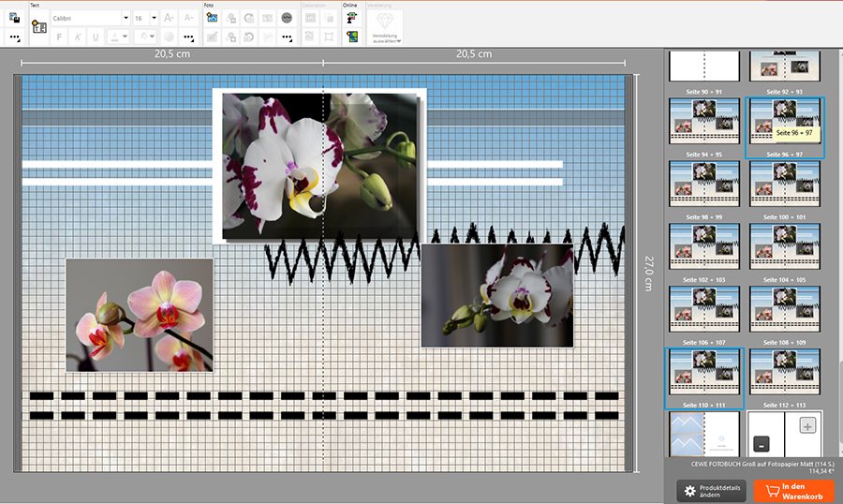Click the plus icon to add pages
This screenshot has height=504, width=843.
[807, 425]
